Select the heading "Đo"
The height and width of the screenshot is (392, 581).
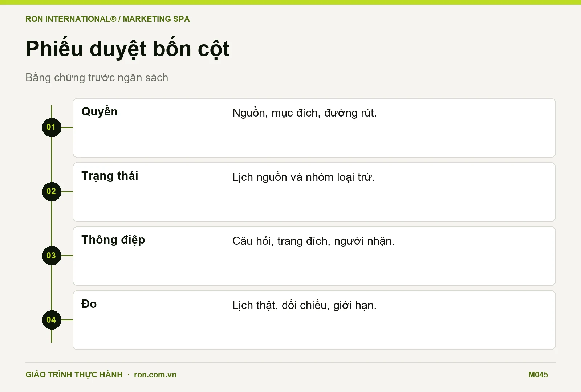tap(89, 304)
